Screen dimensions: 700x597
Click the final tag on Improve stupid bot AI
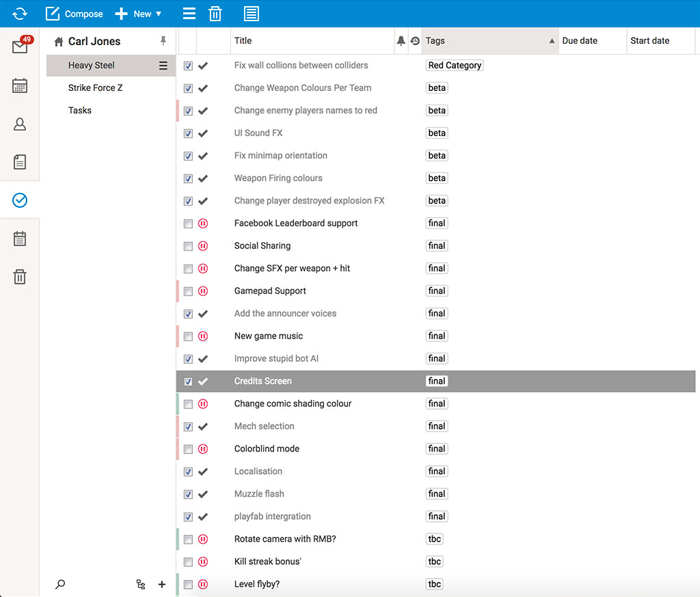click(437, 358)
